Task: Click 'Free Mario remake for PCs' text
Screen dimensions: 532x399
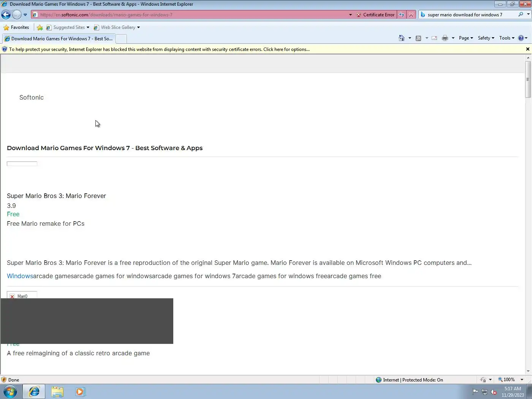Action: pyautogui.click(x=46, y=224)
